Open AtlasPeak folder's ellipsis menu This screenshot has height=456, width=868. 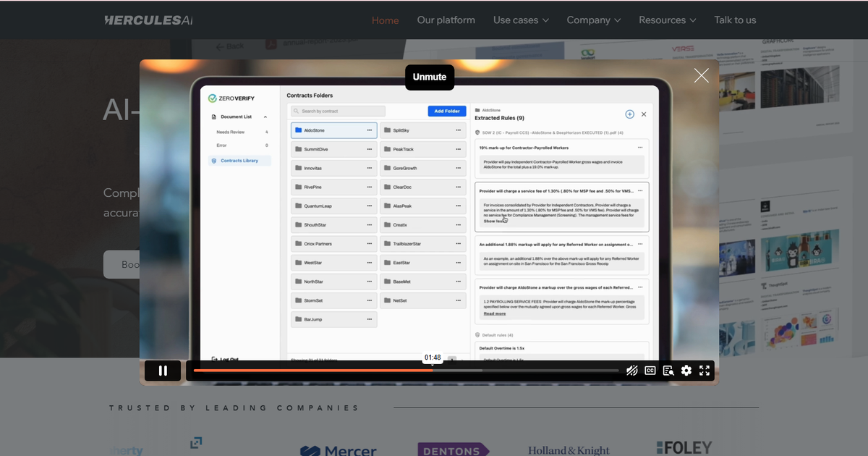click(x=459, y=206)
